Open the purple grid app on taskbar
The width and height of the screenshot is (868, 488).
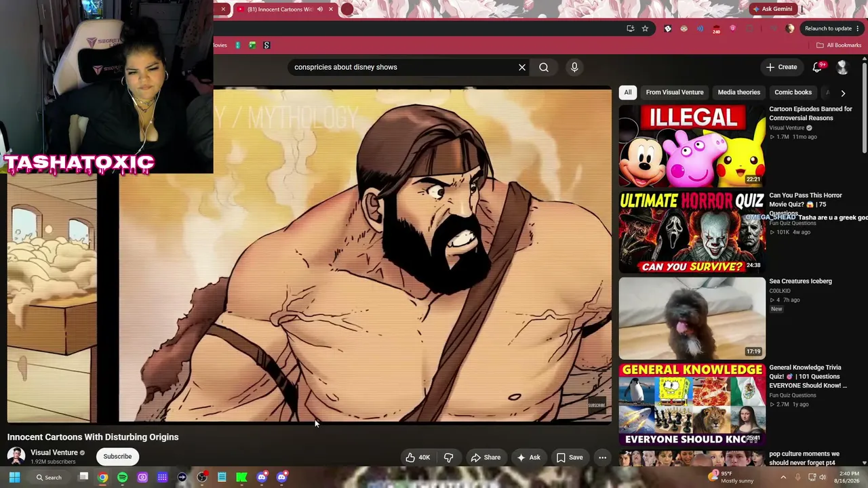coord(162,477)
